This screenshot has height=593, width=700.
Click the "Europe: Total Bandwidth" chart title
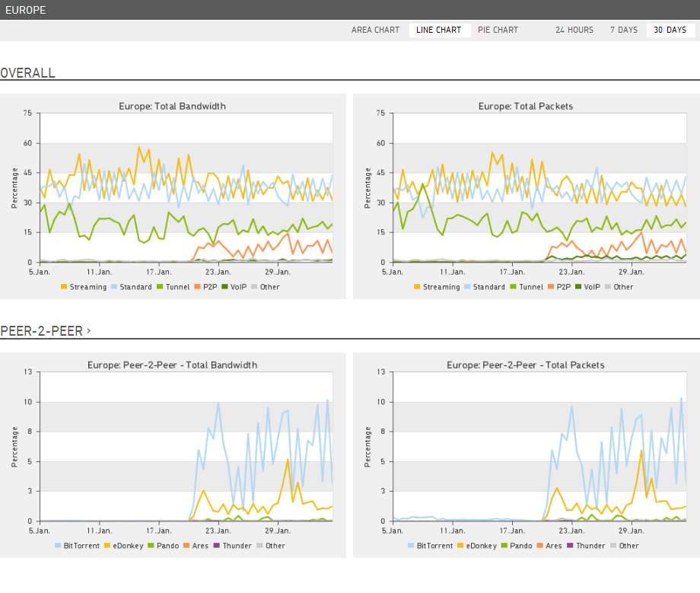pyautogui.click(x=172, y=107)
